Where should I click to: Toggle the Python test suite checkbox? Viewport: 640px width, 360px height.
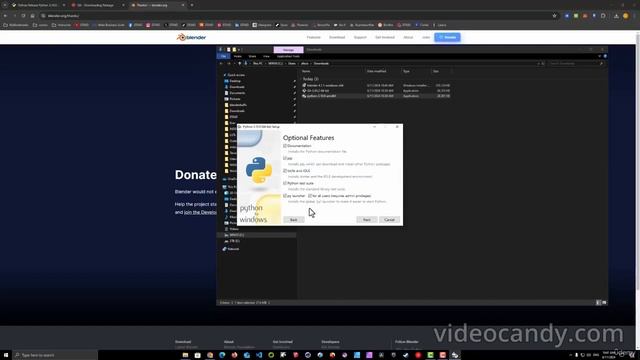(285, 183)
